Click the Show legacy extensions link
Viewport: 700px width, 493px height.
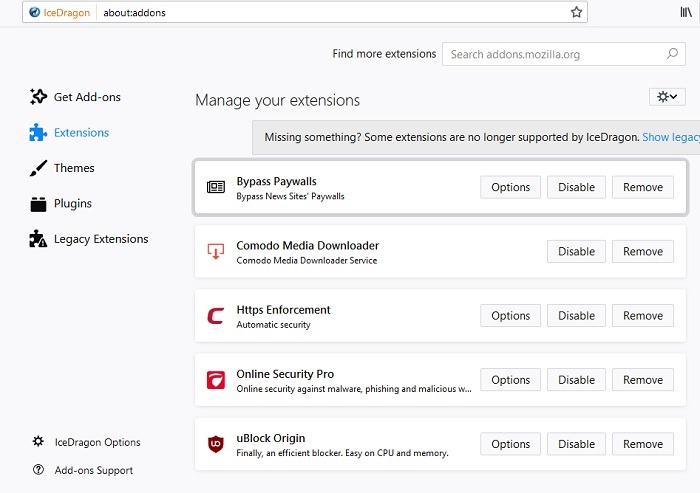[671, 137]
